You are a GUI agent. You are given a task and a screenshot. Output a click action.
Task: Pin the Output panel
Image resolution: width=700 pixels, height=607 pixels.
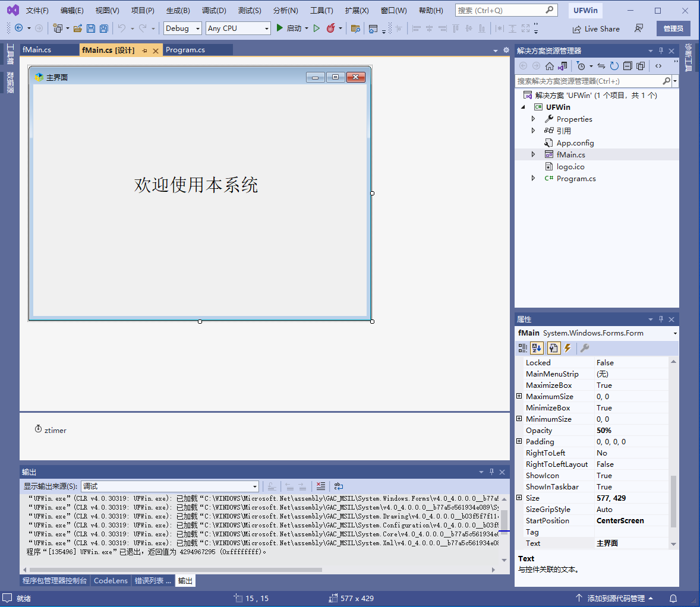(x=491, y=472)
